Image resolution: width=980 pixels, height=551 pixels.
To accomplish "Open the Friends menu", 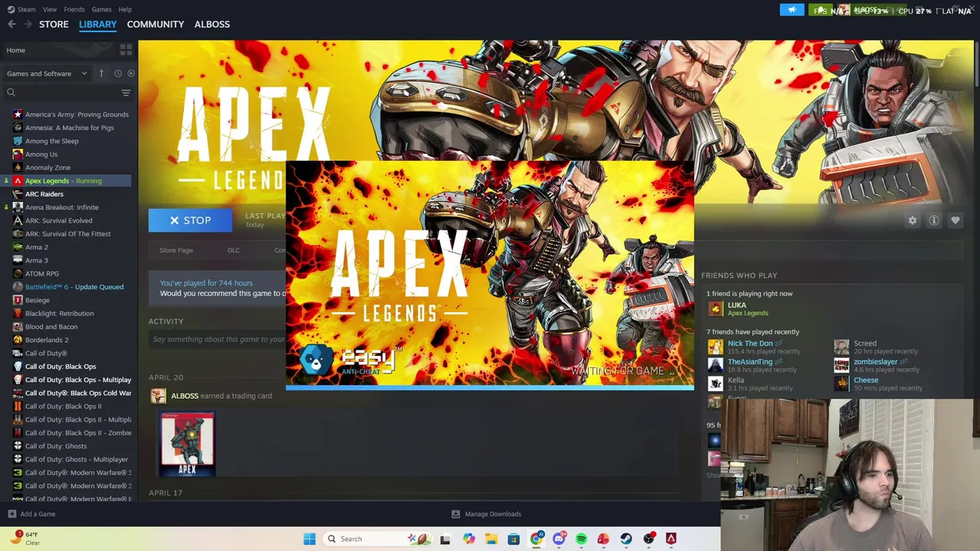I will pyautogui.click(x=74, y=9).
